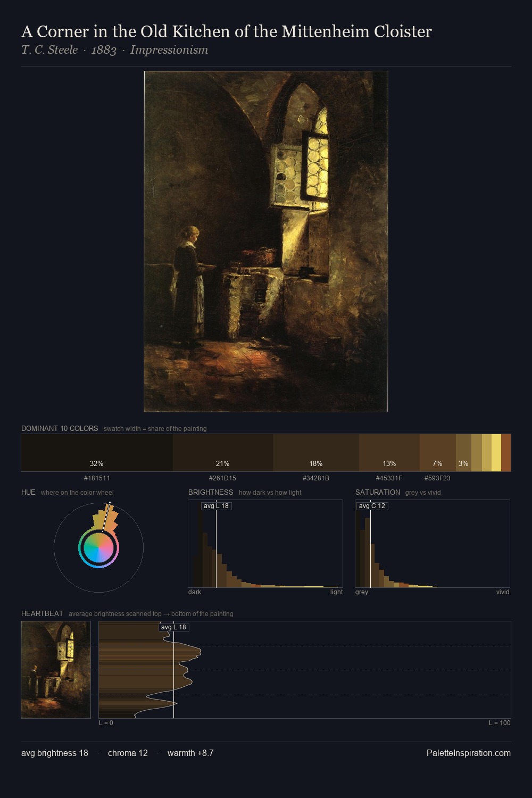Screen dimensions: 532x798
Task: Select the hex label #34281B
Action: pos(316,478)
